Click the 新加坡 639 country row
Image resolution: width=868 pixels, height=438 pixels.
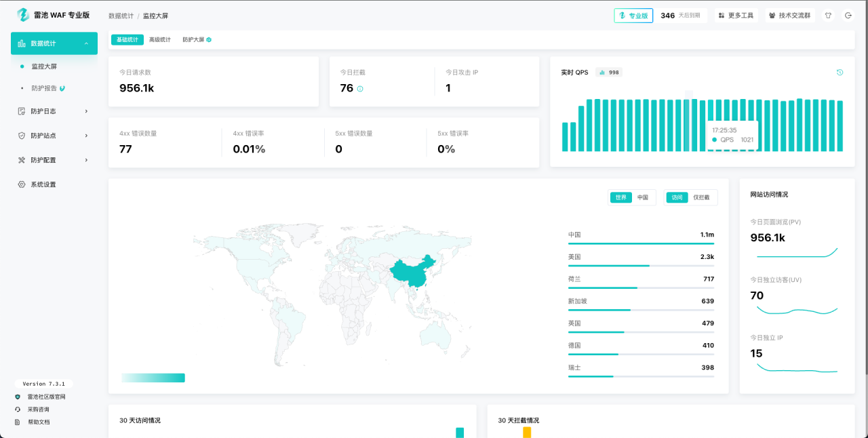pos(641,303)
